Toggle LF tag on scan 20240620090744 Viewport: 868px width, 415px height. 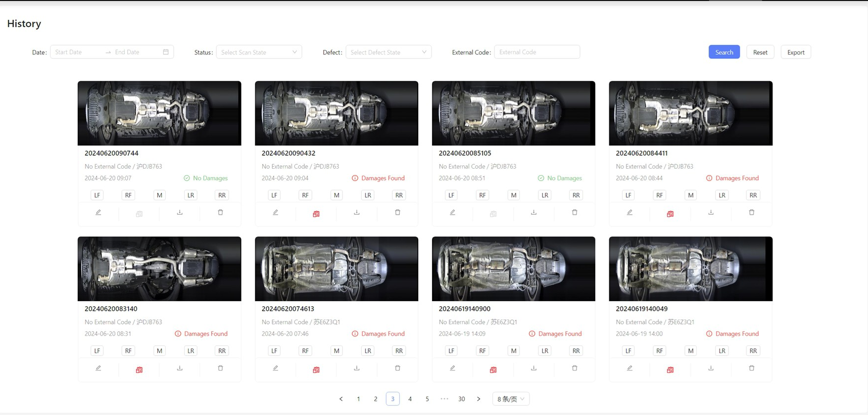pyautogui.click(x=97, y=195)
